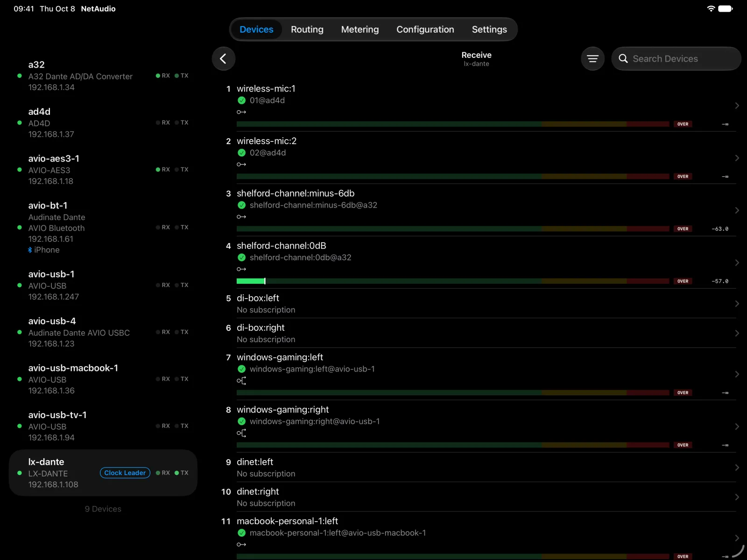Click TX indicator on lx-dante row
The height and width of the screenshot is (560, 747).
(182, 473)
